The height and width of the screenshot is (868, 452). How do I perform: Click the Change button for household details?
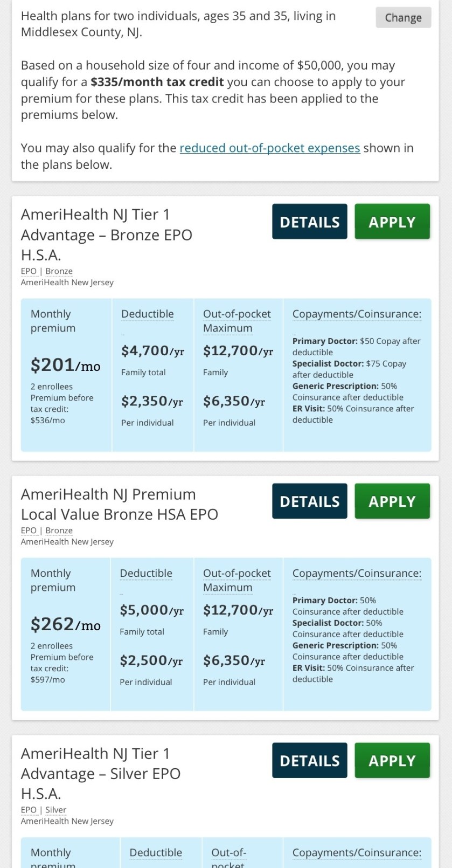[403, 18]
